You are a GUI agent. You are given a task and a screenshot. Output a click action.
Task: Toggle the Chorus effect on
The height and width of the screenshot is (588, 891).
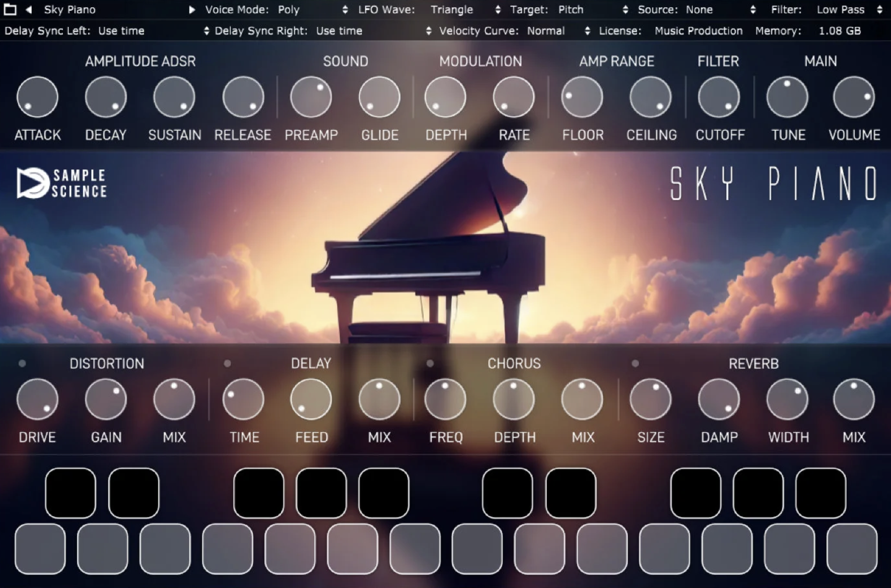[430, 363]
